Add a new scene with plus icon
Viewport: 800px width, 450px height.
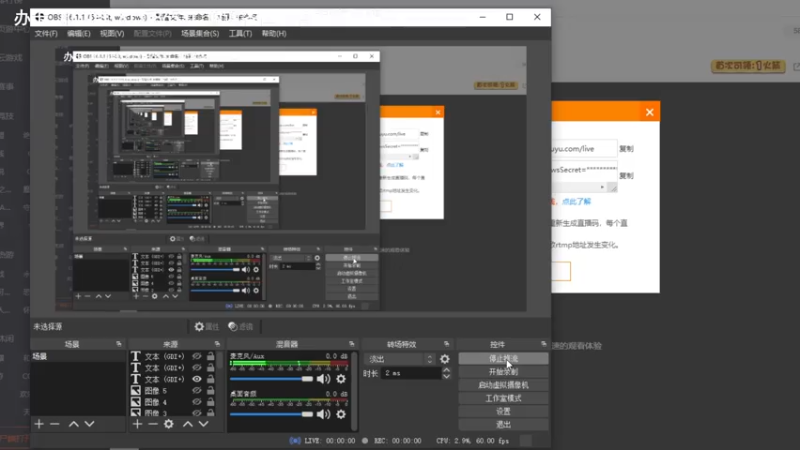[39, 424]
